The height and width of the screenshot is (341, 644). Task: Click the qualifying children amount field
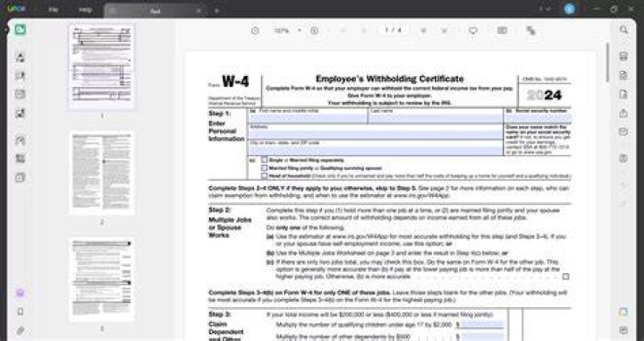coord(482,325)
